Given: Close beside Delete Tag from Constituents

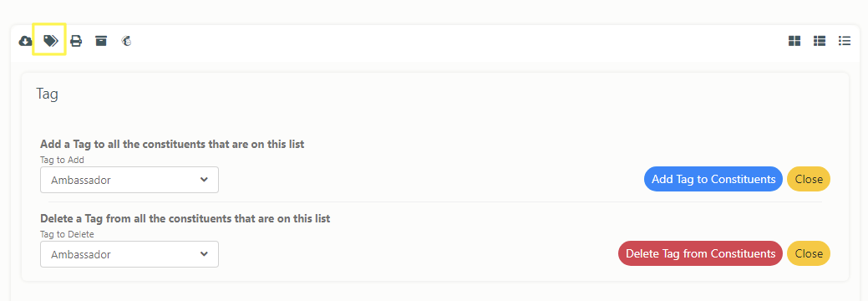Looking at the screenshot, I should (808, 253).
